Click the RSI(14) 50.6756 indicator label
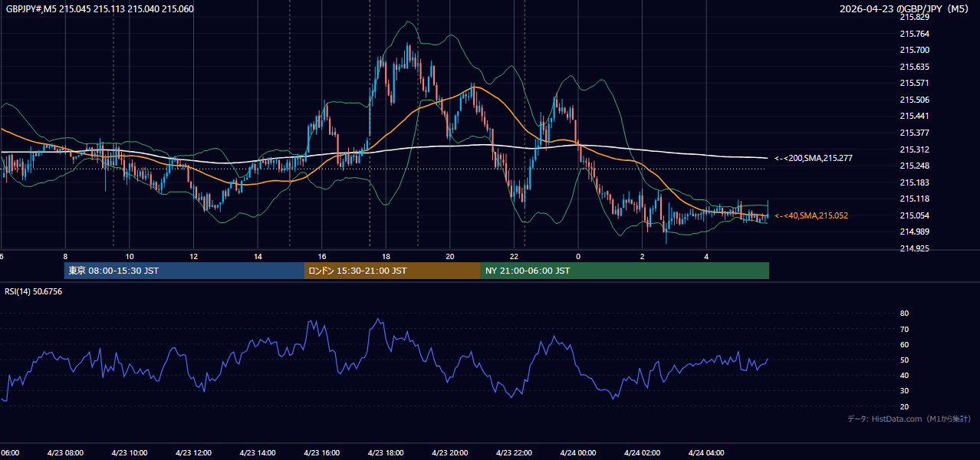 pyautogui.click(x=34, y=291)
